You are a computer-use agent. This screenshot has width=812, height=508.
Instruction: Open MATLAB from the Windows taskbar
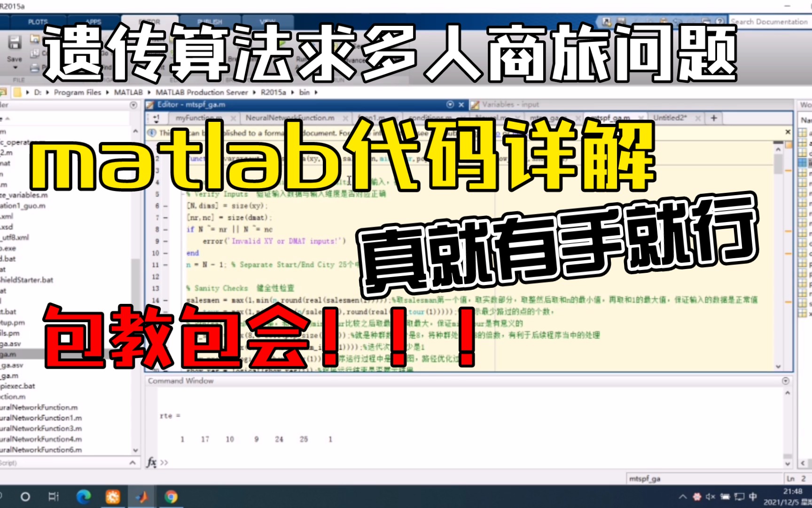coord(141,497)
